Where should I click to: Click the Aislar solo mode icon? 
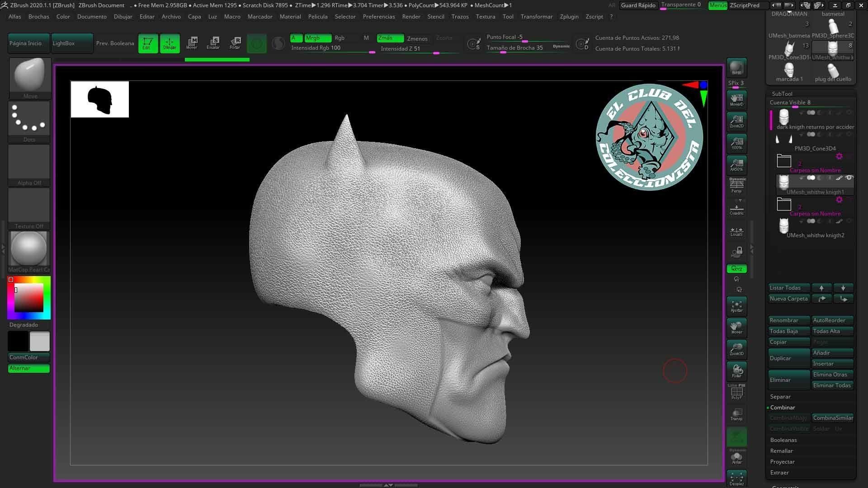(x=736, y=458)
